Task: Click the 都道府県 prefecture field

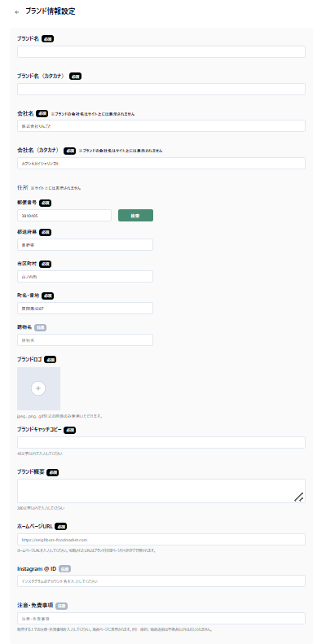Action: (85, 245)
